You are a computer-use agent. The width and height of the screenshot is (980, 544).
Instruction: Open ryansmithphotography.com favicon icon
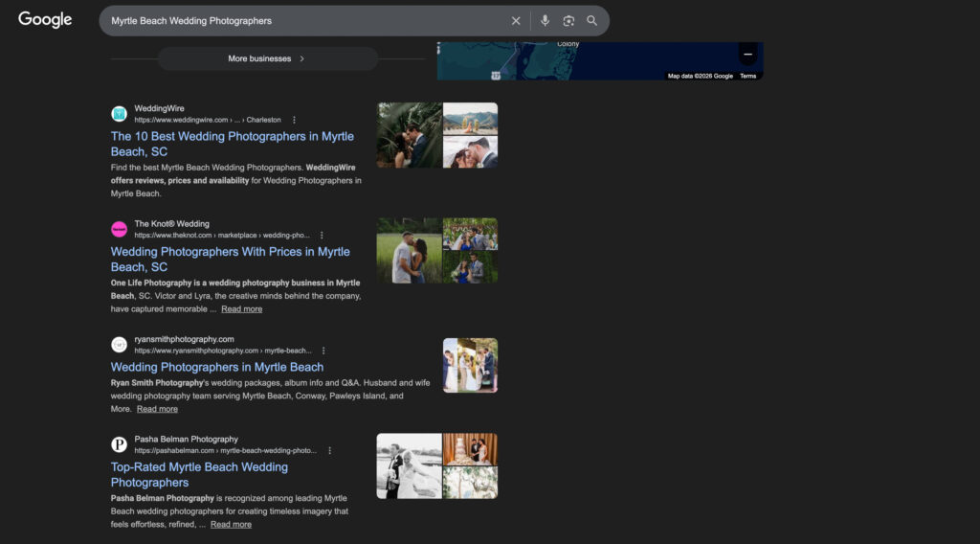[x=119, y=345]
